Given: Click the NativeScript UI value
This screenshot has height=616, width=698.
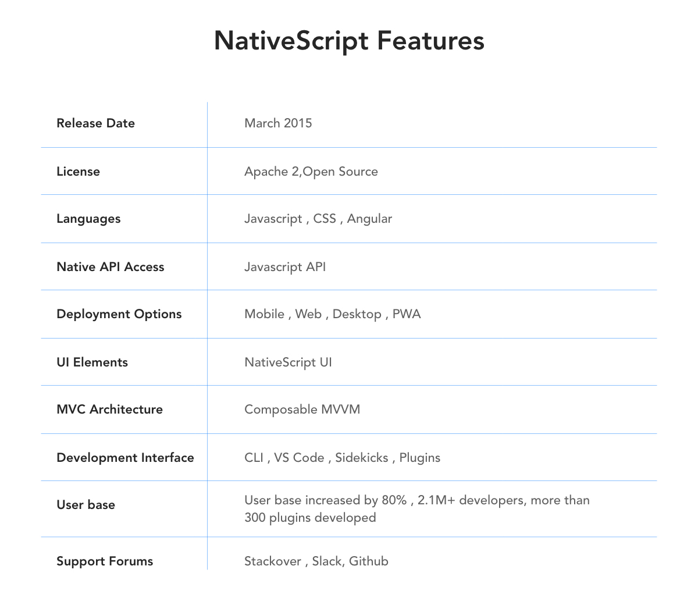Looking at the screenshot, I should point(288,362).
